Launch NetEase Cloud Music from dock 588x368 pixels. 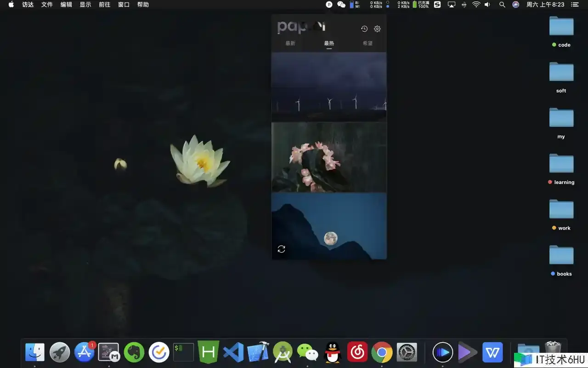(x=357, y=353)
